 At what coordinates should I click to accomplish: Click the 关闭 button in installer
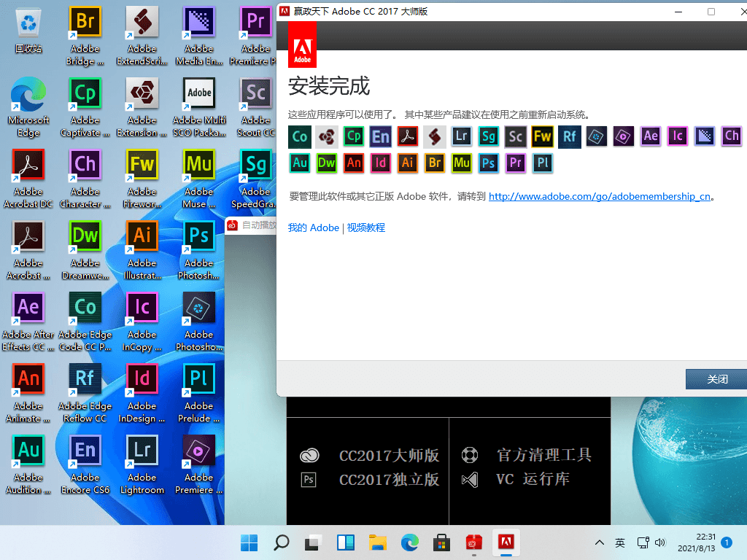716,379
